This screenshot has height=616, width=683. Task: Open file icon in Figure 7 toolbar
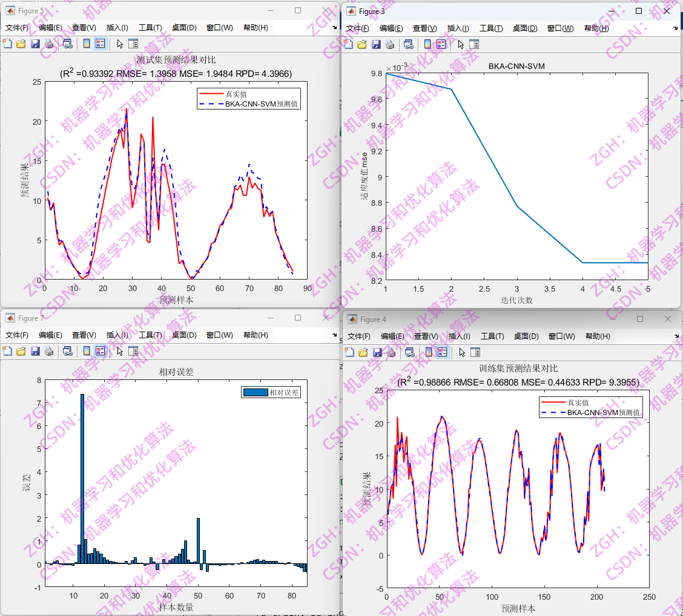(x=21, y=351)
